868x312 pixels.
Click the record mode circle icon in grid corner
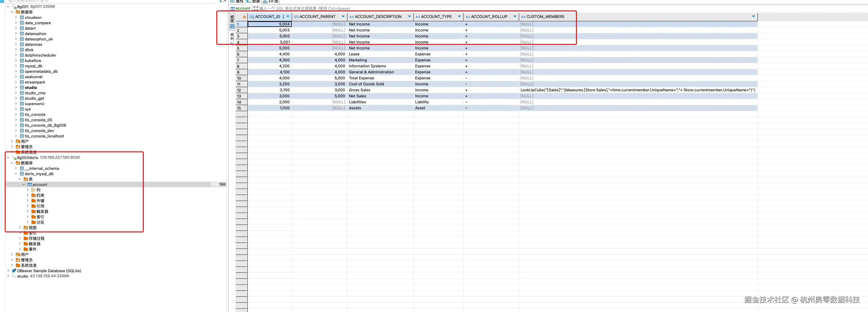pyautogui.click(x=244, y=17)
